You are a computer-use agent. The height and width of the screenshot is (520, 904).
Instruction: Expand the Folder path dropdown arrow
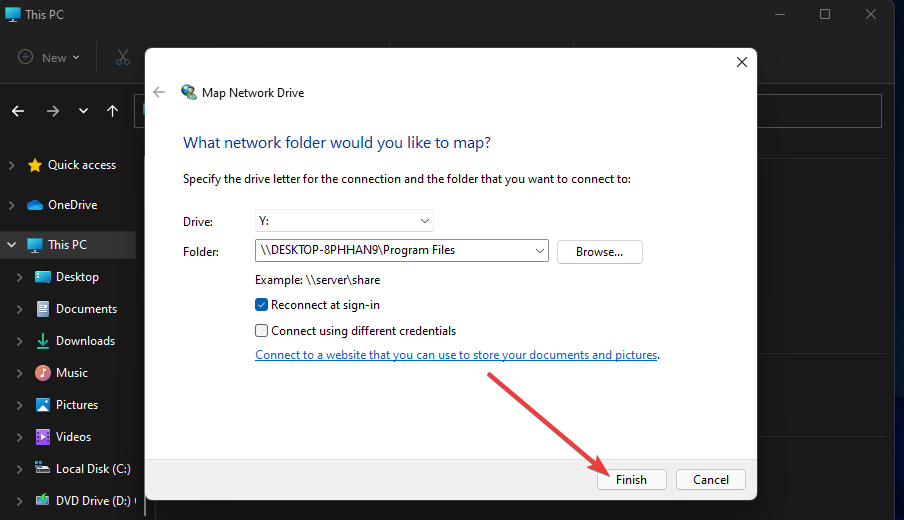point(540,251)
